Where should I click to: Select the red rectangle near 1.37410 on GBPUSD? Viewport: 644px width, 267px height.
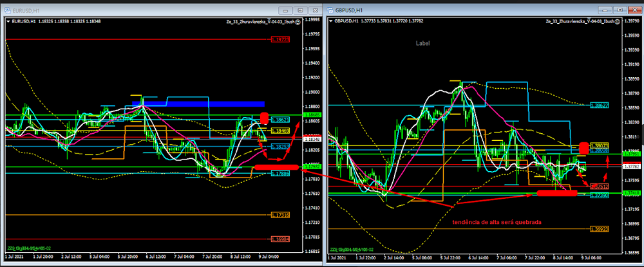pyautogui.click(x=556, y=192)
